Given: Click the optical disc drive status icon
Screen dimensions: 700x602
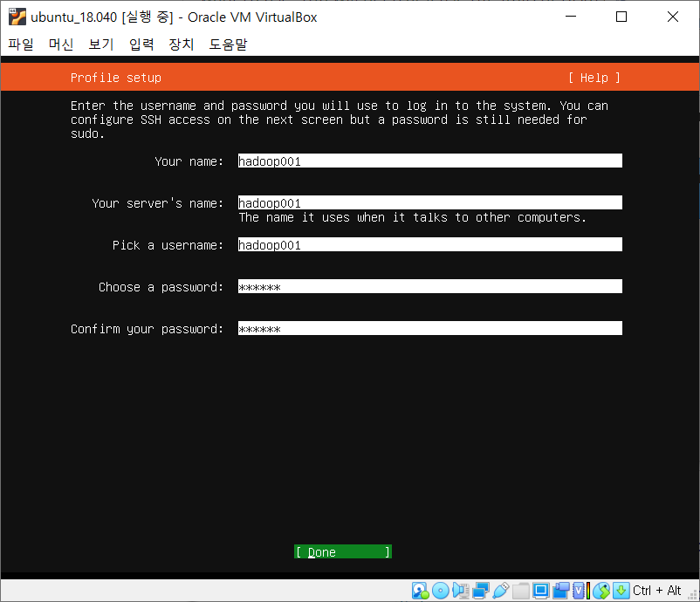Looking at the screenshot, I should coord(441,591).
